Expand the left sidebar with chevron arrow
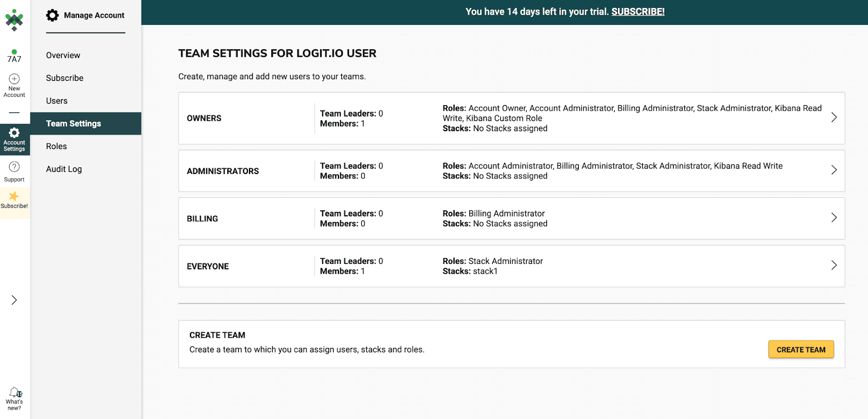This screenshot has height=419, width=868. (x=14, y=300)
